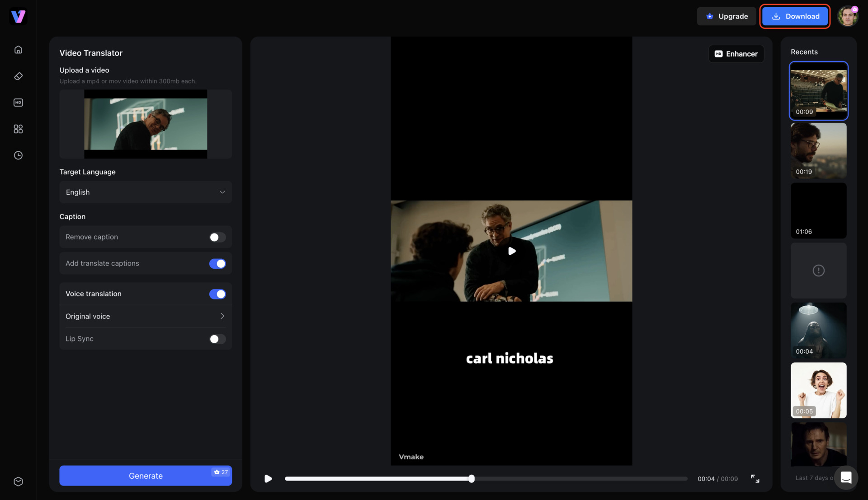The width and height of the screenshot is (868, 500).
Task: Select the 01:06 recent video thumbnail
Action: [x=818, y=211]
